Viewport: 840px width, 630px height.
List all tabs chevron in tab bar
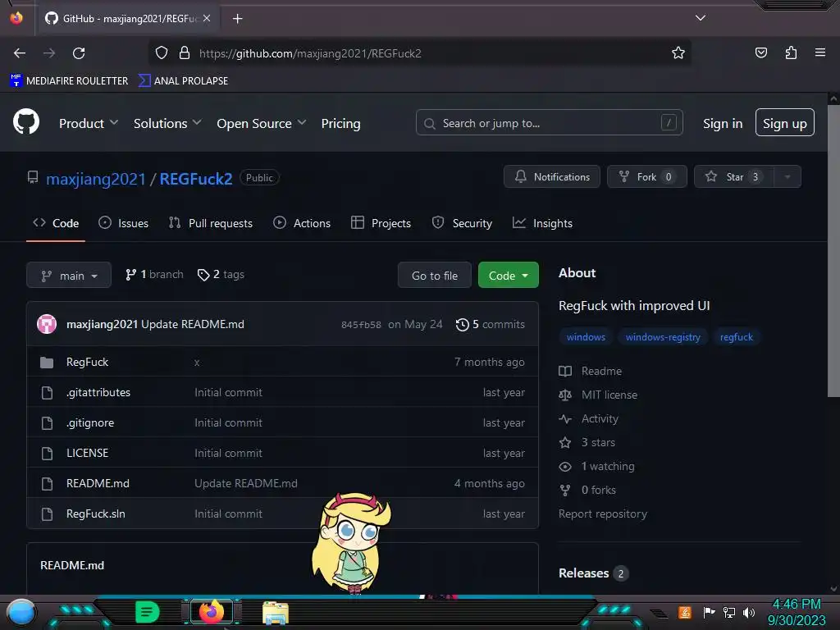(x=701, y=18)
